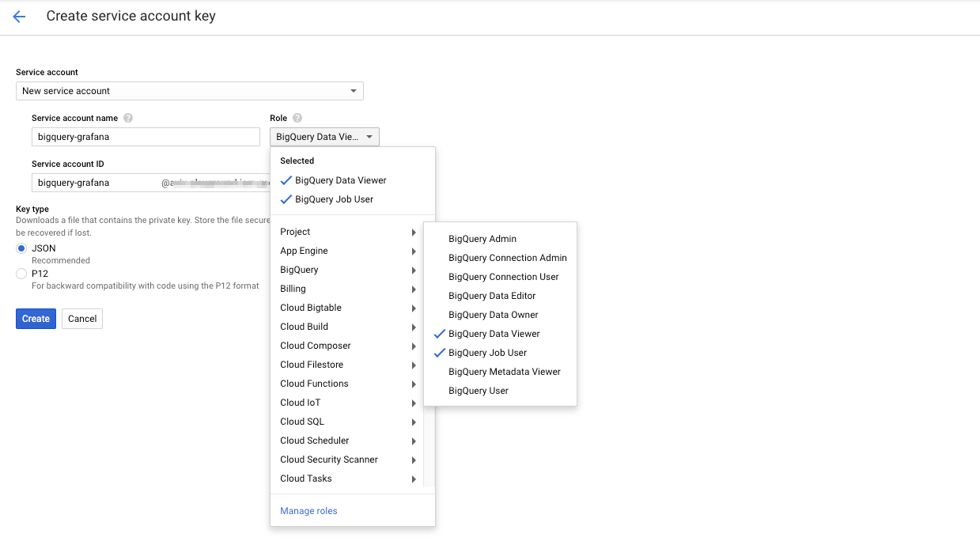The height and width of the screenshot is (556, 980).
Task: Deselect BigQuery Job User in the submenu
Action: 500,353
